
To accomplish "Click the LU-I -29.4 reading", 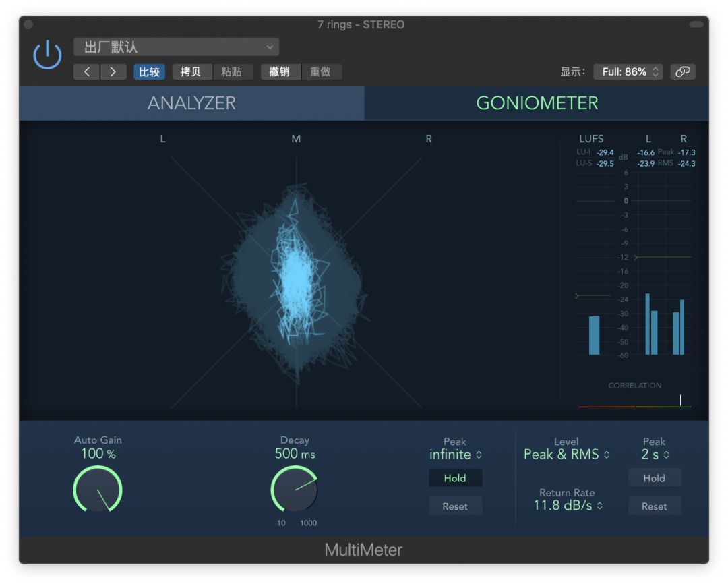I will [x=605, y=152].
